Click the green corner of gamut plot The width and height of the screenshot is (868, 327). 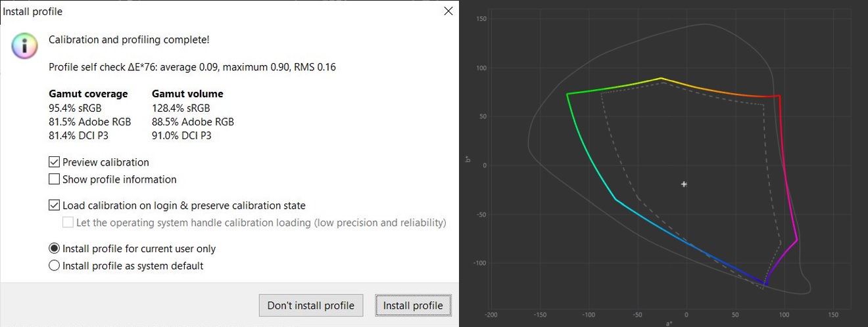567,94
